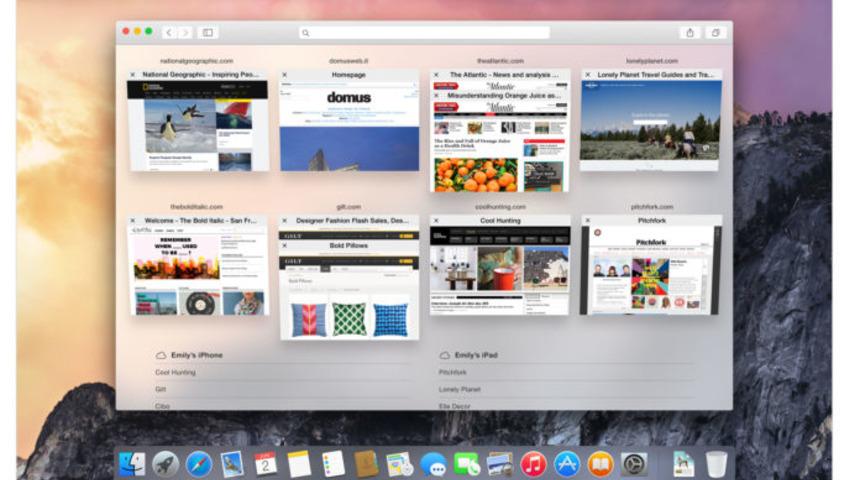This screenshot has width=860, height=480.
Task: Open the Bold Italic page thumbnail
Action: [x=197, y=270]
